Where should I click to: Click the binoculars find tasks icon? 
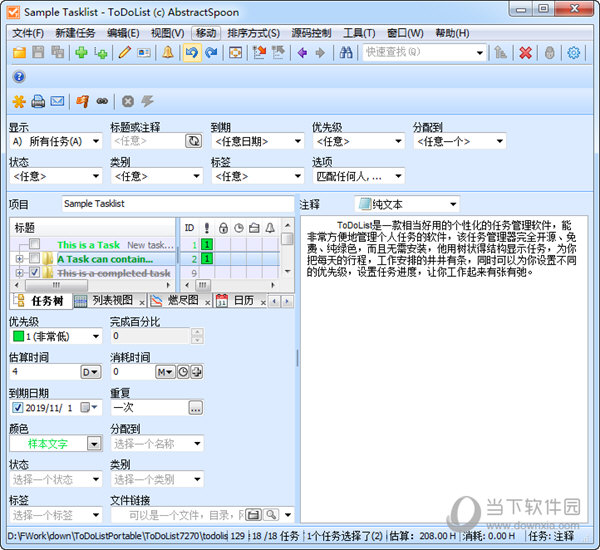[x=346, y=53]
